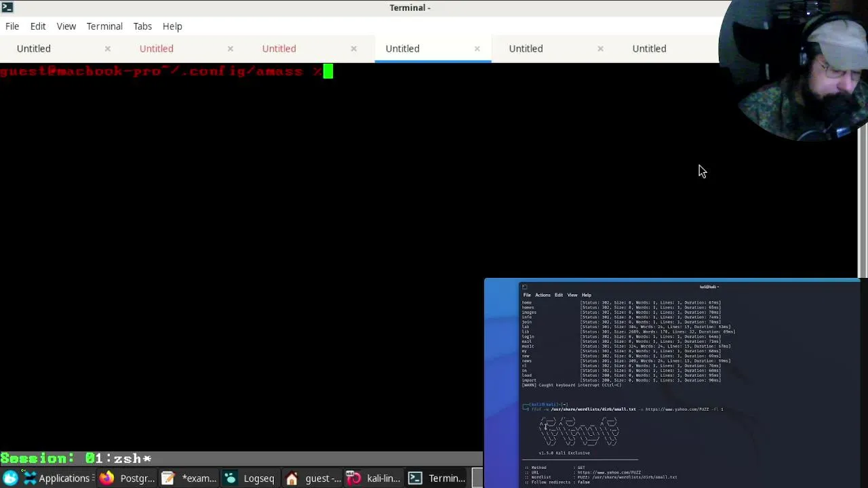Open Actions menu in the kali@kali inset window
The width and height of the screenshot is (868, 488).
click(542, 295)
